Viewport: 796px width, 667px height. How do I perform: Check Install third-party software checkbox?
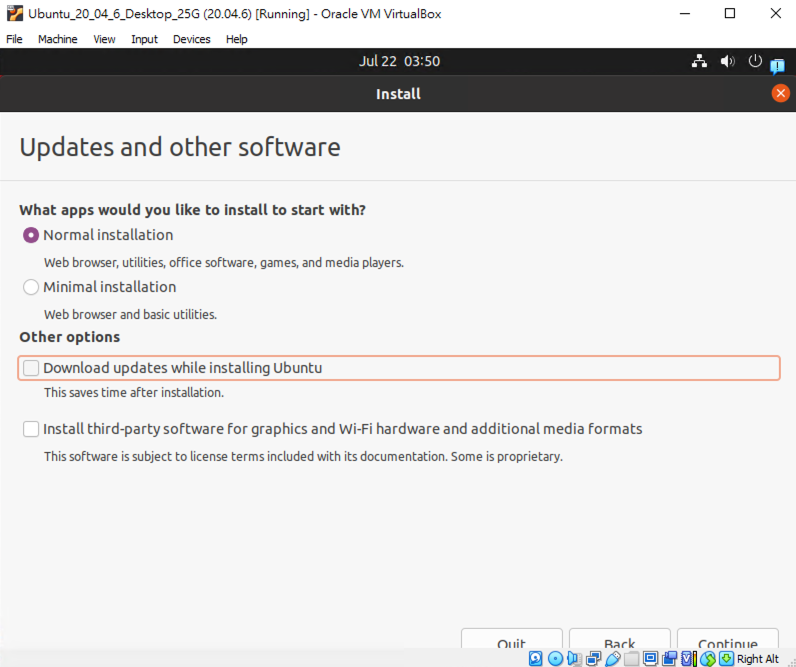[31, 429]
